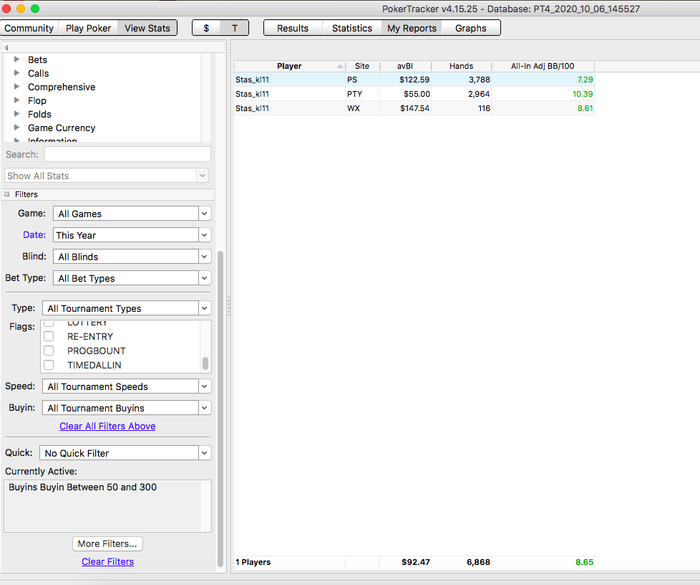Expand the Calls stat category
Image resolution: width=700 pixels, height=585 pixels.
coord(17,73)
